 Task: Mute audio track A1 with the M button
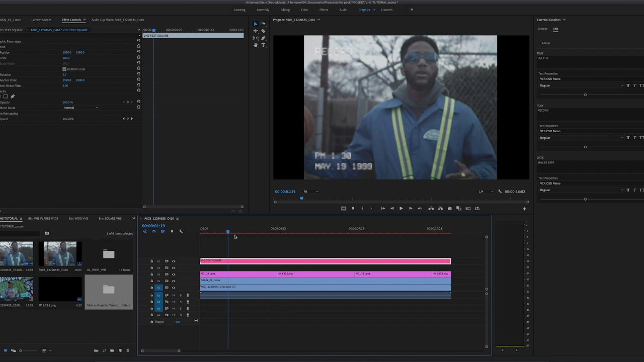[174, 295]
